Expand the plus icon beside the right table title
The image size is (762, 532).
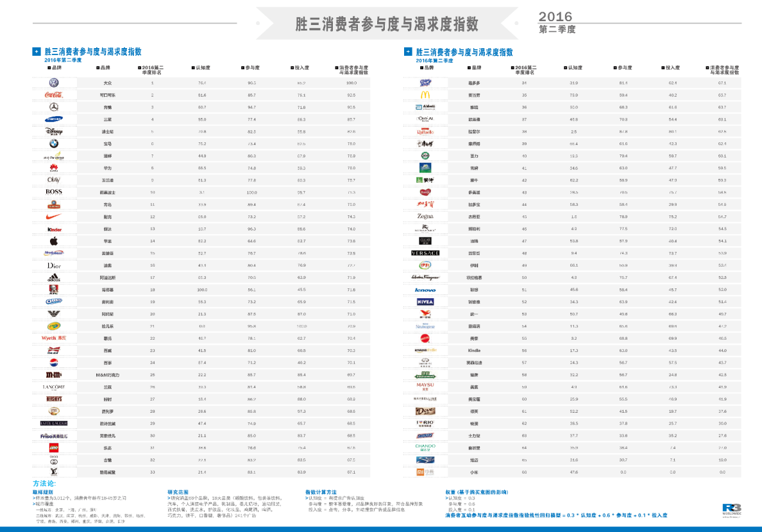(x=408, y=52)
